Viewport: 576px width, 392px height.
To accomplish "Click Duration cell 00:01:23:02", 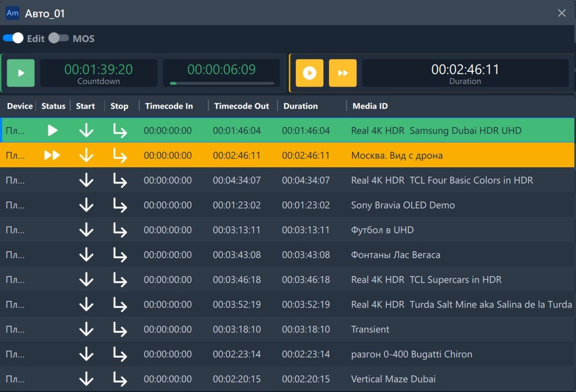I will (306, 205).
